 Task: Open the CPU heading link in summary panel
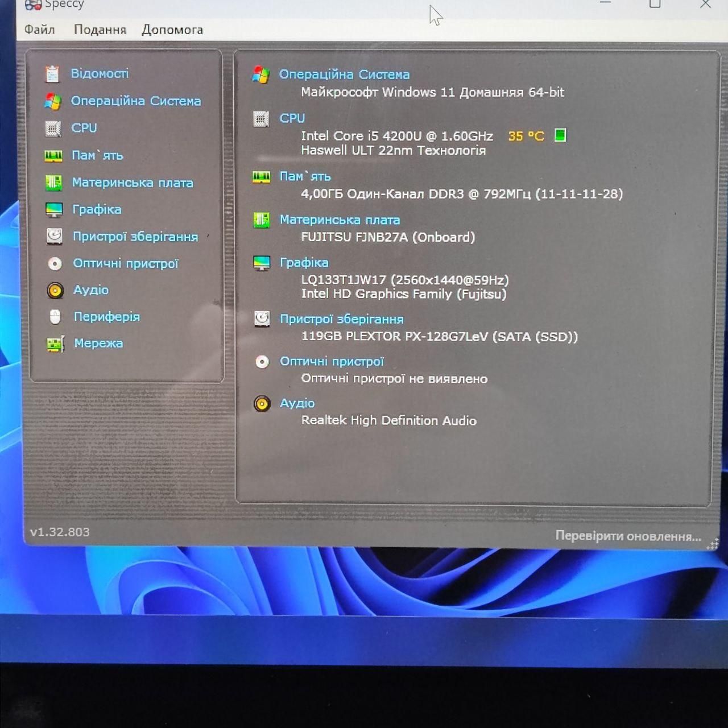pos(292,118)
